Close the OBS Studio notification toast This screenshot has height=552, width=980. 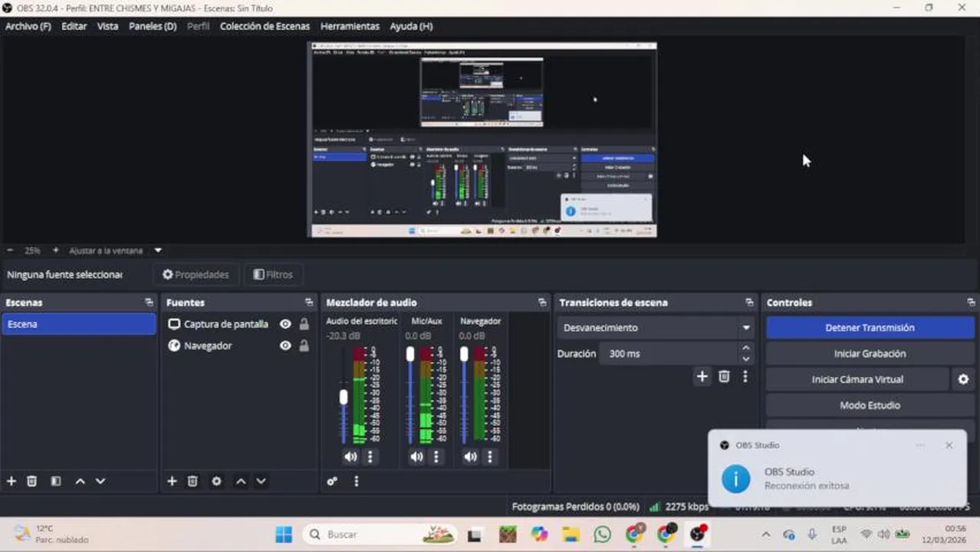(949, 445)
